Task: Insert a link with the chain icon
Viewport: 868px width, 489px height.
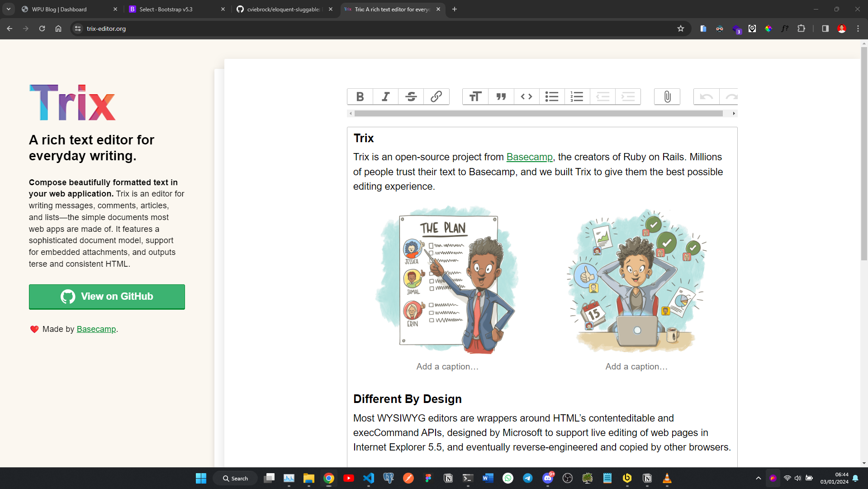Action: point(436,96)
